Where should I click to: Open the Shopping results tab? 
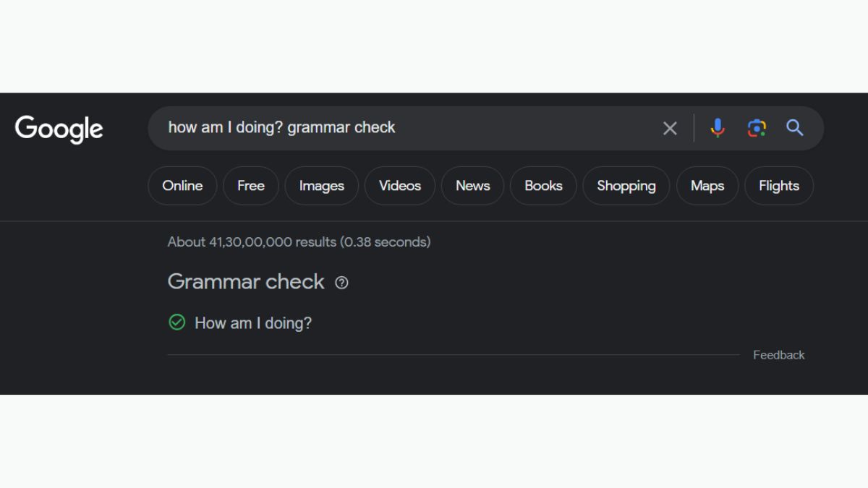click(x=626, y=186)
